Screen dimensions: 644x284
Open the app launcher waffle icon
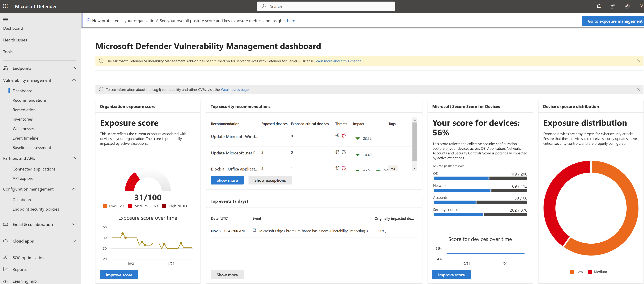coord(5,6)
